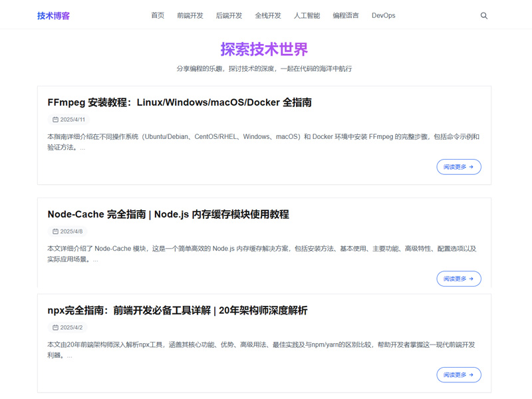Click the search magnifier icon in header
The width and height of the screenshot is (532, 399).
tap(484, 15)
